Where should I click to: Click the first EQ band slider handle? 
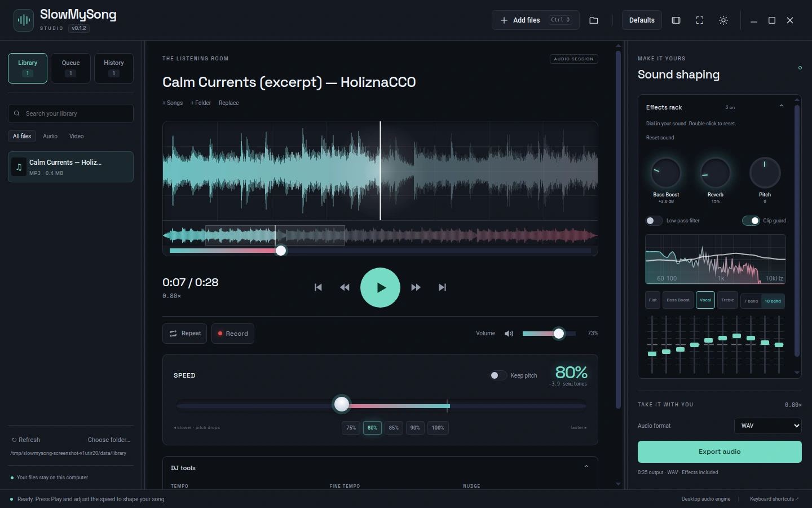tap(652, 354)
